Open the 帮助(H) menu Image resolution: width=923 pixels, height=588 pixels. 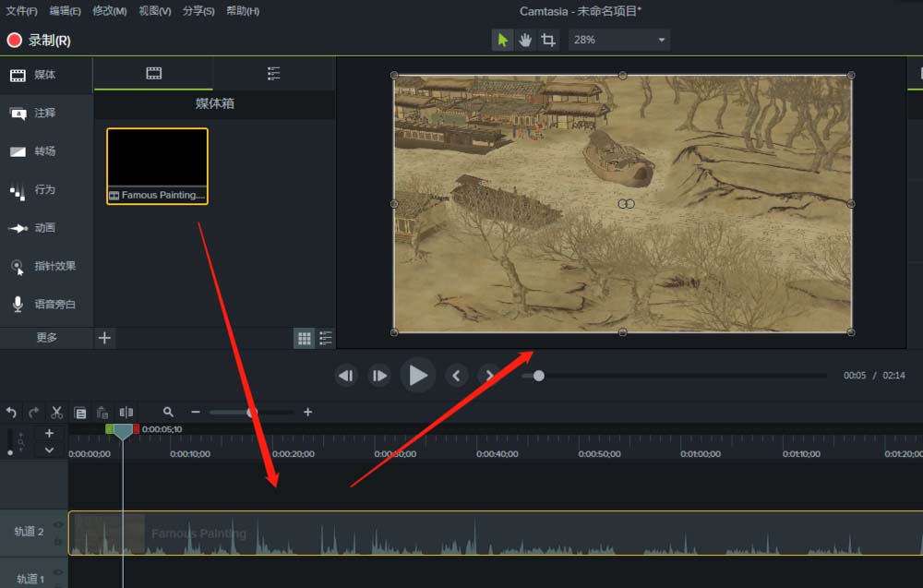click(x=243, y=10)
